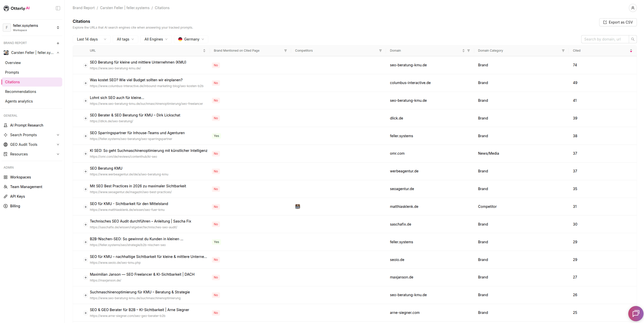Select Citations in the sidebar
Screen dimensions: 644x323
[32, 82]
